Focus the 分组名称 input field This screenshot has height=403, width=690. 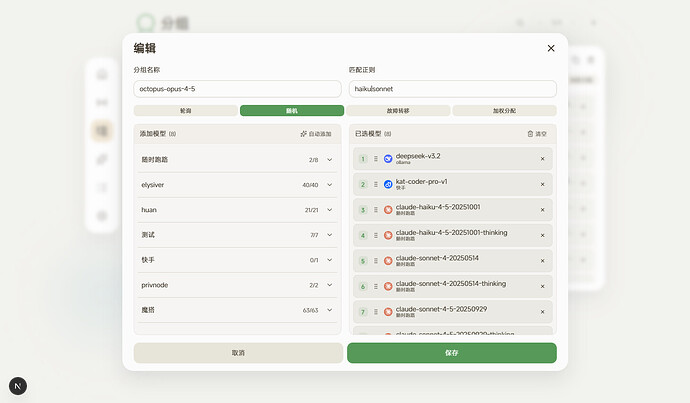[237, 89]
